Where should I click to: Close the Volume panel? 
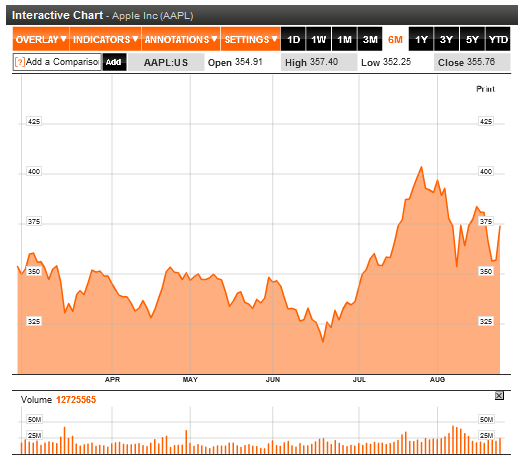499,396
